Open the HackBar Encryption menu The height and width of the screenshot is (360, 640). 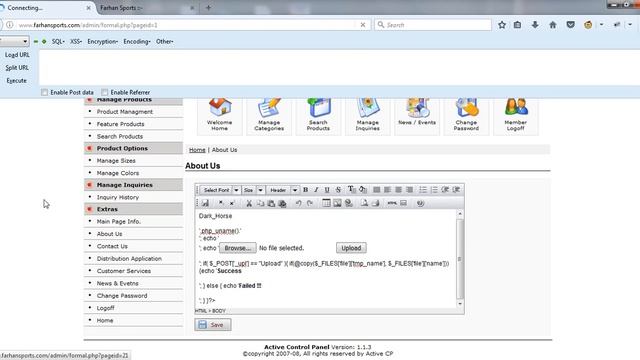tap(102, 41)
